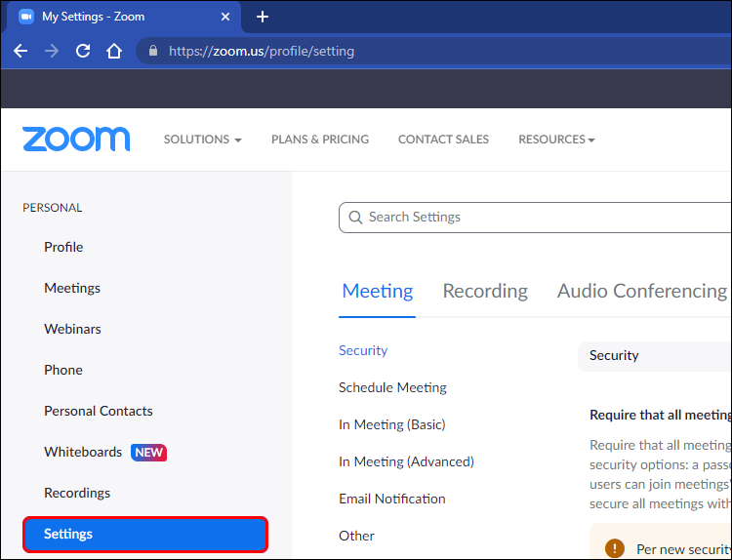Close the My Settings browser tab
Image resolution: width=732 pixels, height=560 pixels.
click(x=225, y=17)
